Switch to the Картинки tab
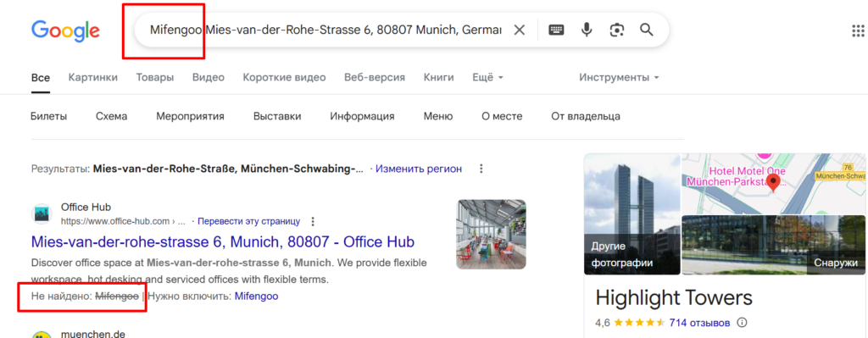Screen dimensions: 868x338 coord(93,77)
